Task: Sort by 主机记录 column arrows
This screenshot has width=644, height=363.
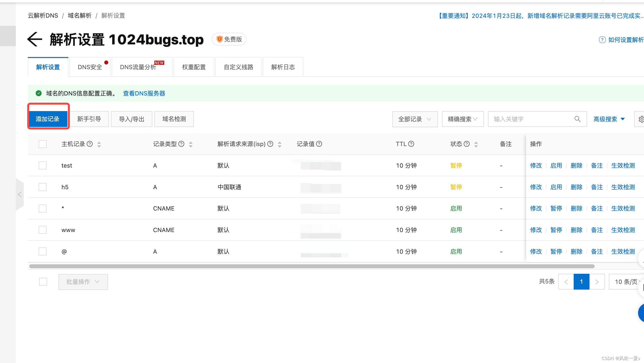Action: click(99, 144)
